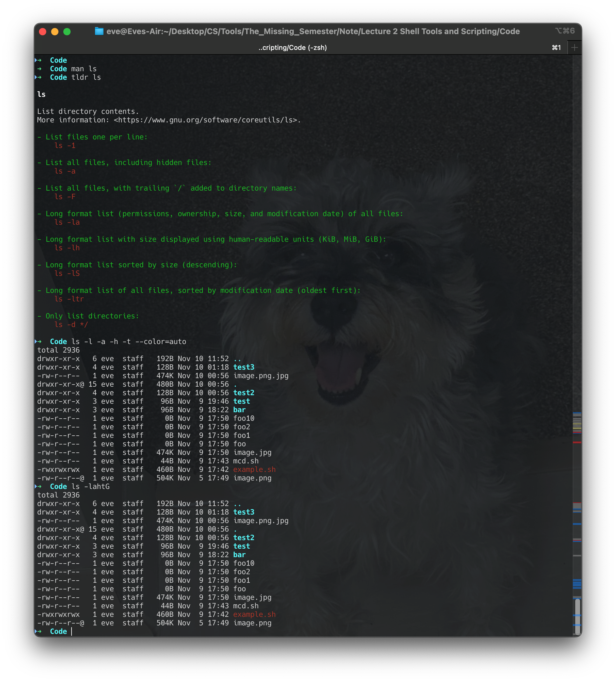This screenshot has height=682, width=616.
Task: Open a new terminal tab with the plus button
Action: (575, 47)
